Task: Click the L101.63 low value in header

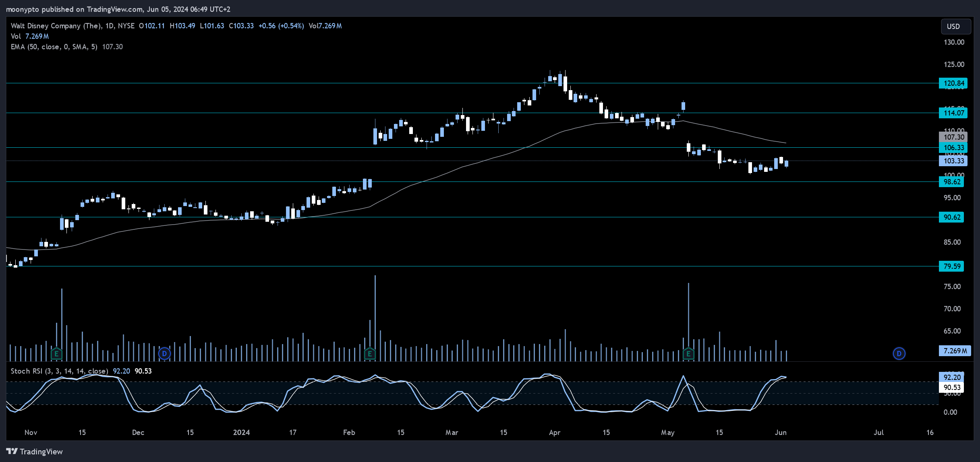Action: tap(212, 26)
